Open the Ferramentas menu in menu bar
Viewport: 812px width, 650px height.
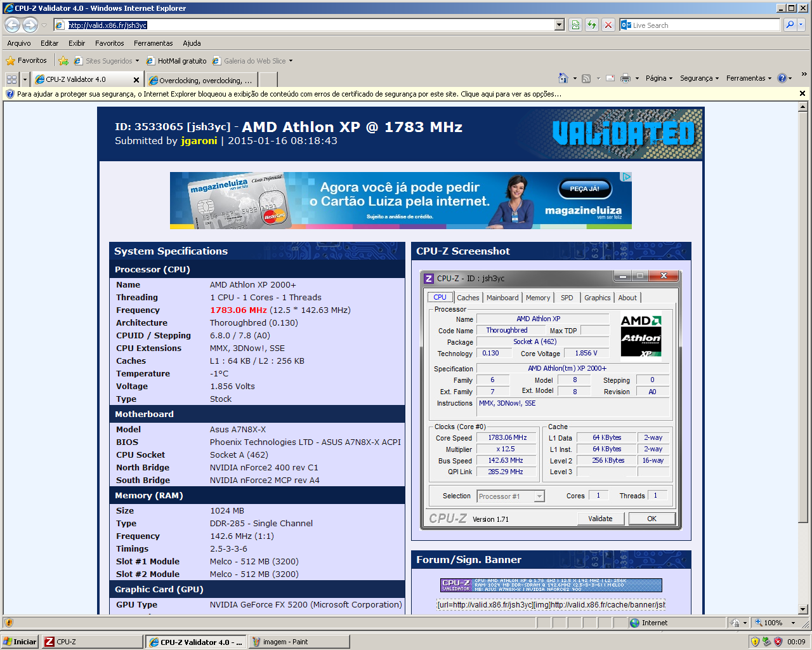coord(154,43)
